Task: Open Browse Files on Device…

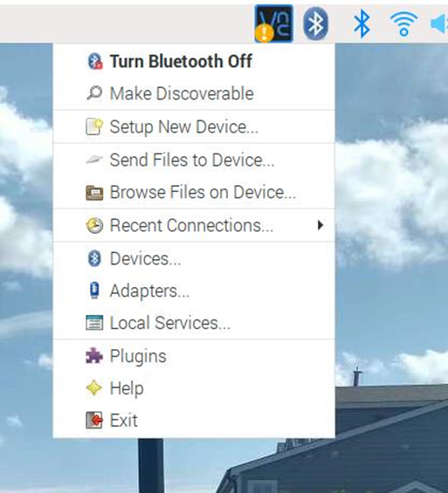Action: pos(194,192)
